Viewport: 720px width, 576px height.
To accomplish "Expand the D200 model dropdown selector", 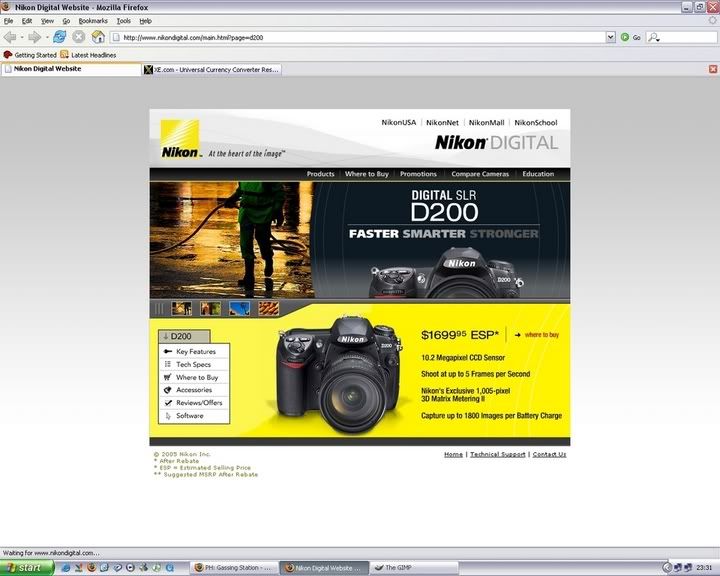I will [184, 336].
